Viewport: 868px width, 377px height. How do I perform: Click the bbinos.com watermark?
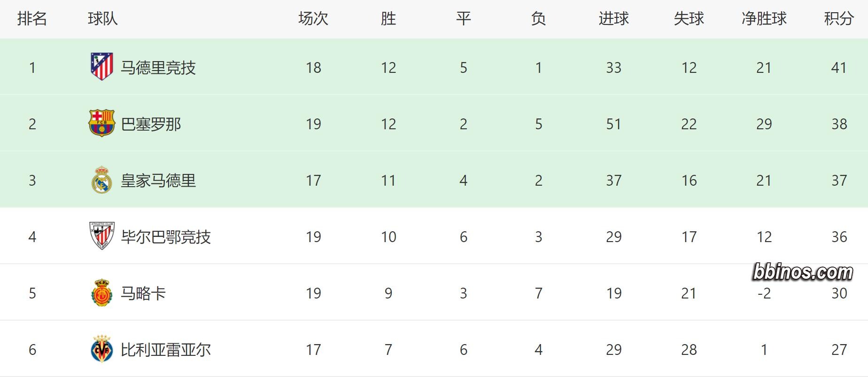point(803,272)
